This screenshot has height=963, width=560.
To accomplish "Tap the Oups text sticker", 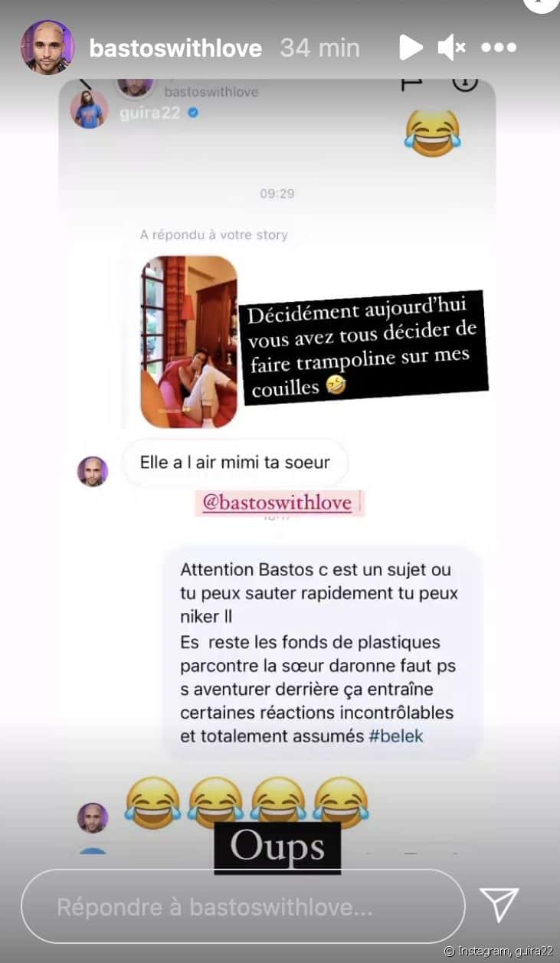I will [x=277, y=847].
